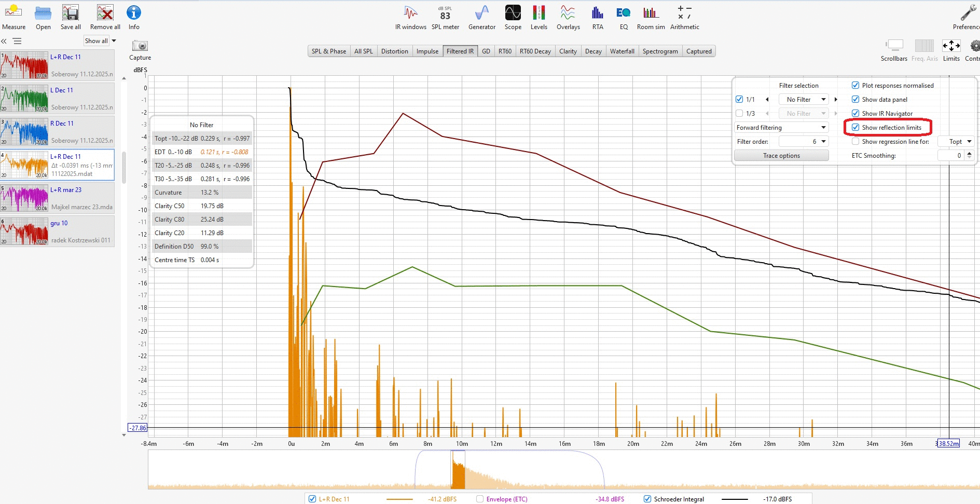Switch to the Spectrogram tab
Screen dimensions: 980x504
pos(660,51)
